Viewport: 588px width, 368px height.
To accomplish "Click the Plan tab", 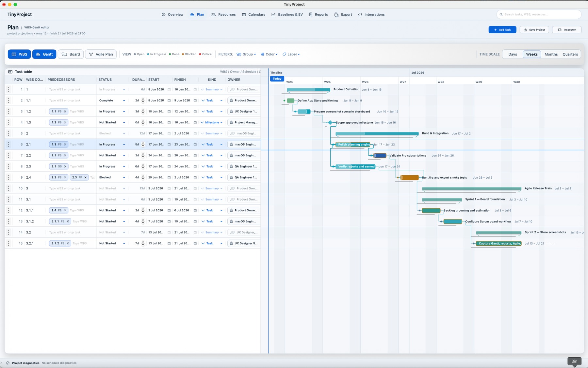I will (x=197, y=14).
